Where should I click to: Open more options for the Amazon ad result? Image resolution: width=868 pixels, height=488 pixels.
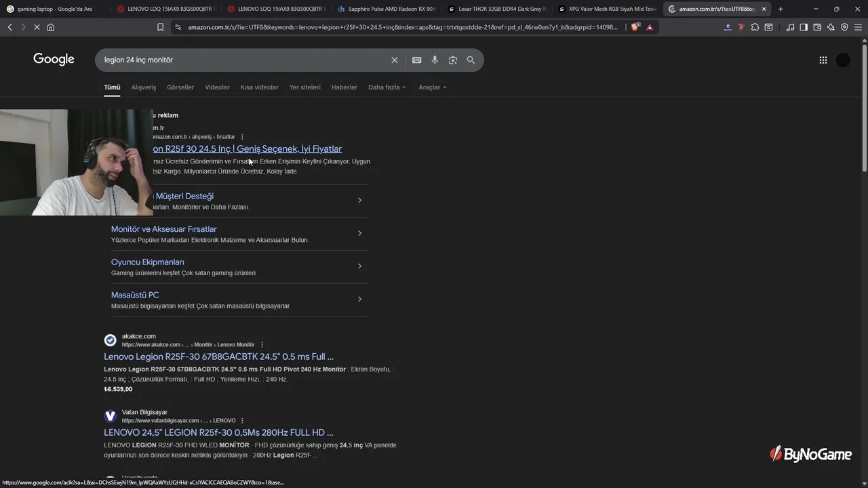[x=242, y=137]
